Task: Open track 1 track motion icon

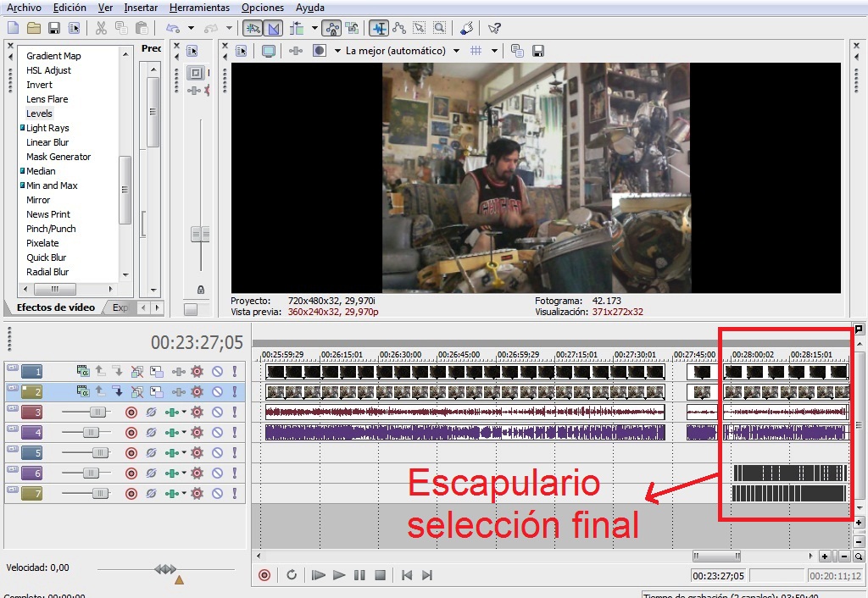Action: click(x=157, y=371)
